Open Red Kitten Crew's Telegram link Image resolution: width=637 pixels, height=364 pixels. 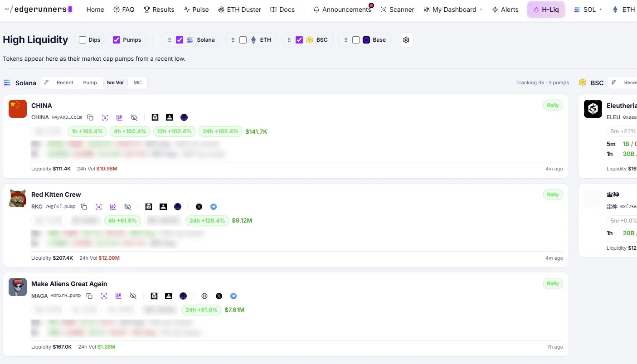[214, 207]
